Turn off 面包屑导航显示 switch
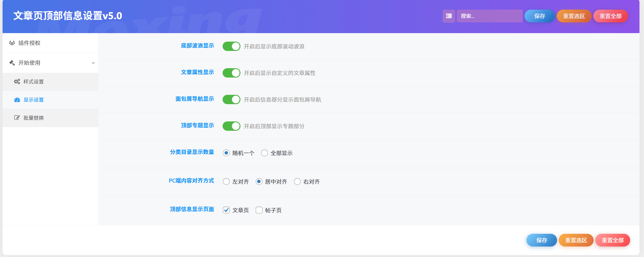 [231, 99]
